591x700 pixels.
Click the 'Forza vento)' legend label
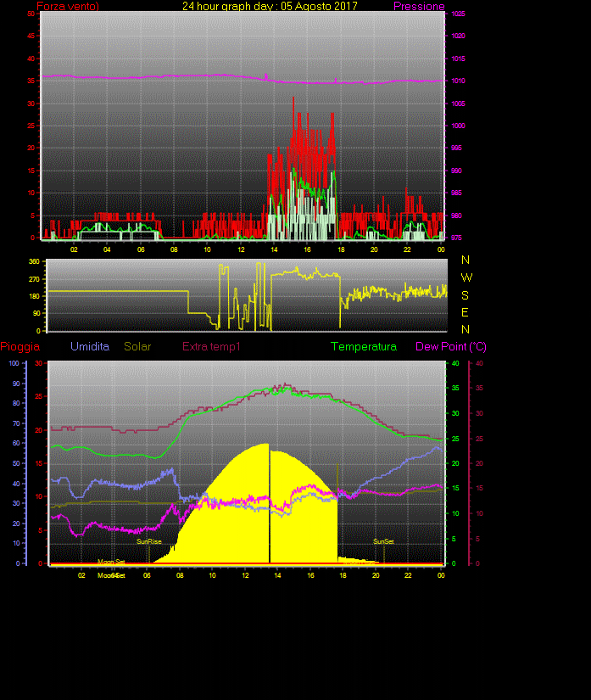point(68,6)
